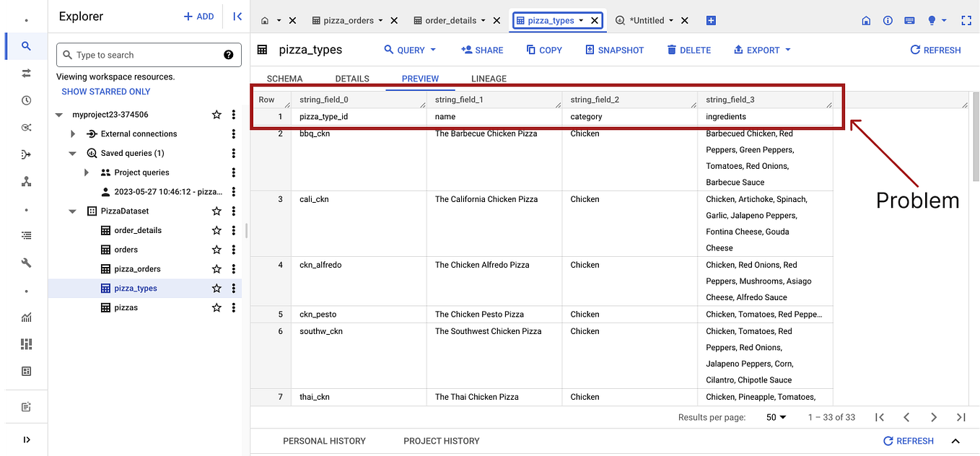Click the info help icon near top right
This screenshot has height=456, width=980.
tap(888, 20)
